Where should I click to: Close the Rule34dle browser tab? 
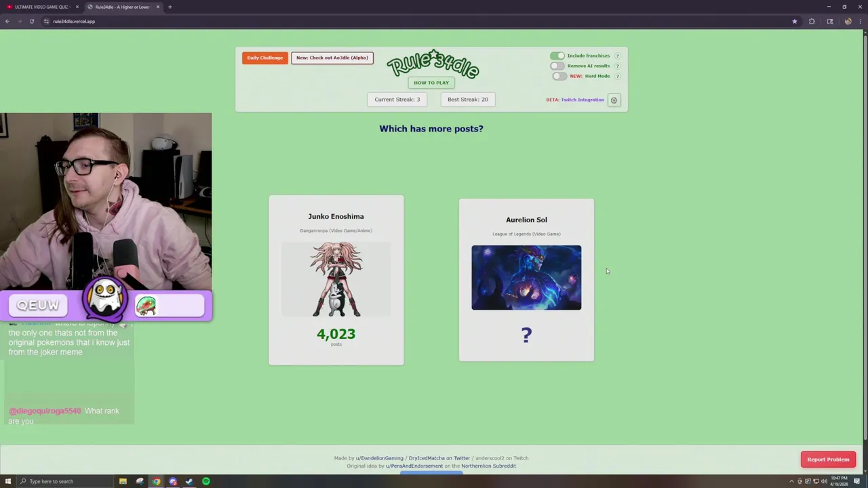(158, 7)
